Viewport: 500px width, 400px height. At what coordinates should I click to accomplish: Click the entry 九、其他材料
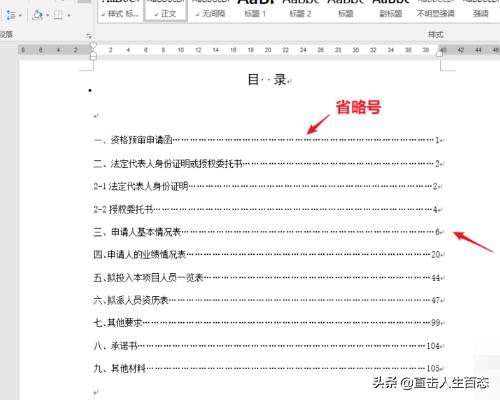pos(120,368)
